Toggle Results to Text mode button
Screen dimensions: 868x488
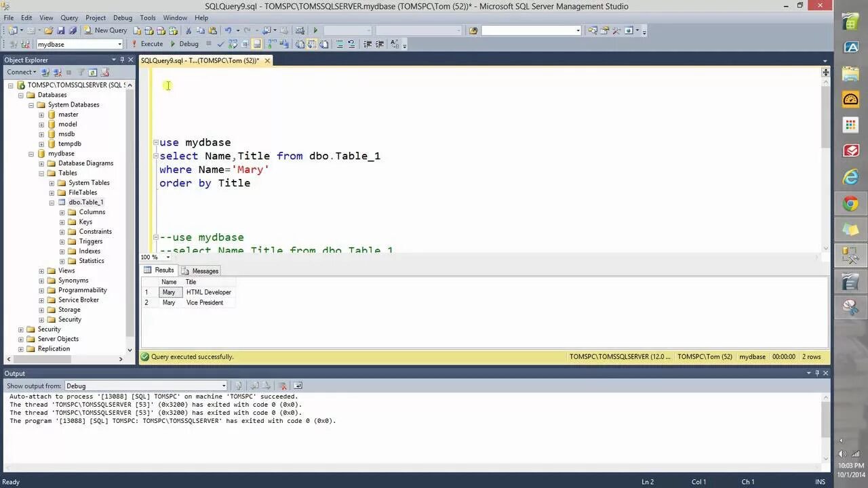[300, 44]
